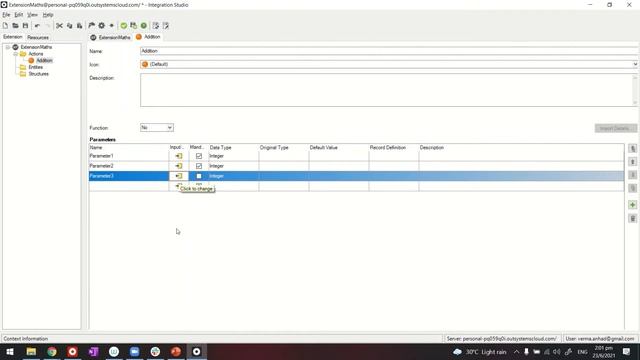Open File Explorer from the taskbar
The image size is (640, 360).
point(31,352)
